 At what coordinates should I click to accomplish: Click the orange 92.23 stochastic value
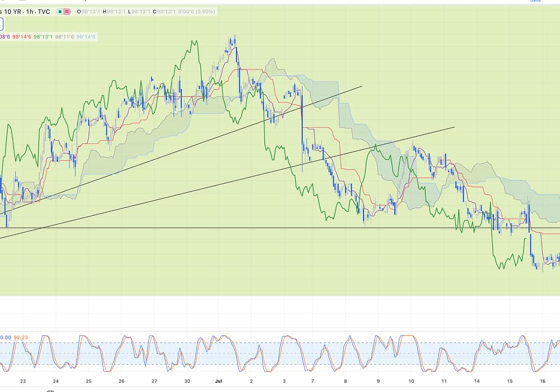[x=20, y=338]
